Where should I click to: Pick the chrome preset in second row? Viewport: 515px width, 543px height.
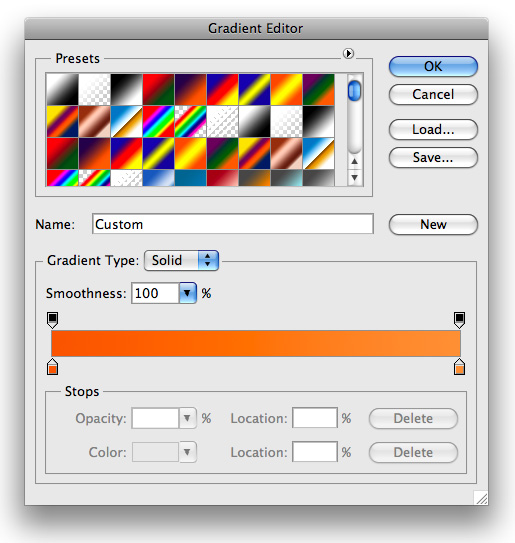(x=126, y=121)
